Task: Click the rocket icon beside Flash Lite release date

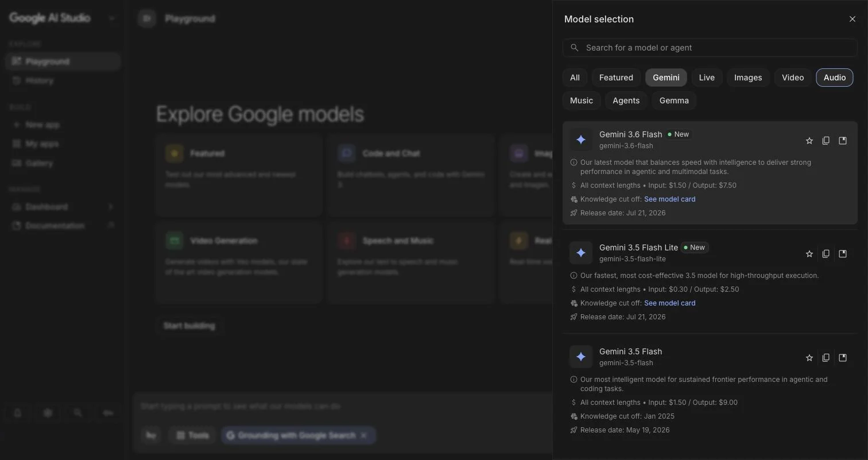Action: [x=573, y=317]
